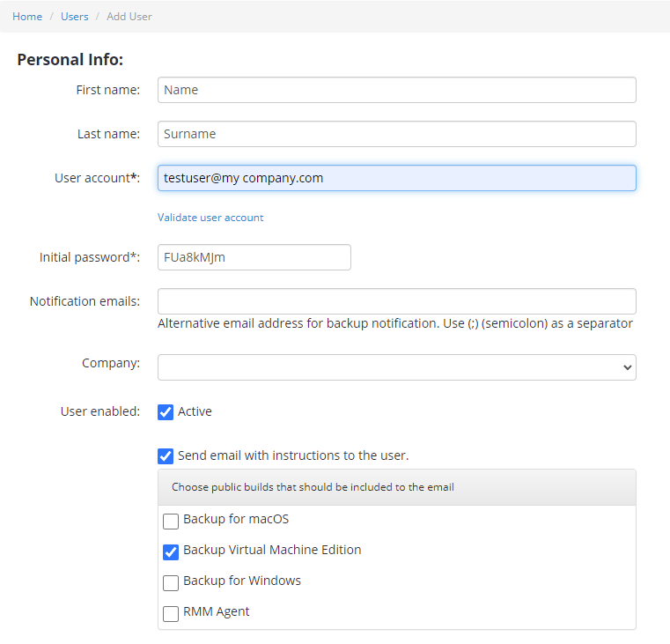Click the User account email field
Viewport: 670px width, 644px height.
(x=396, y=178)
